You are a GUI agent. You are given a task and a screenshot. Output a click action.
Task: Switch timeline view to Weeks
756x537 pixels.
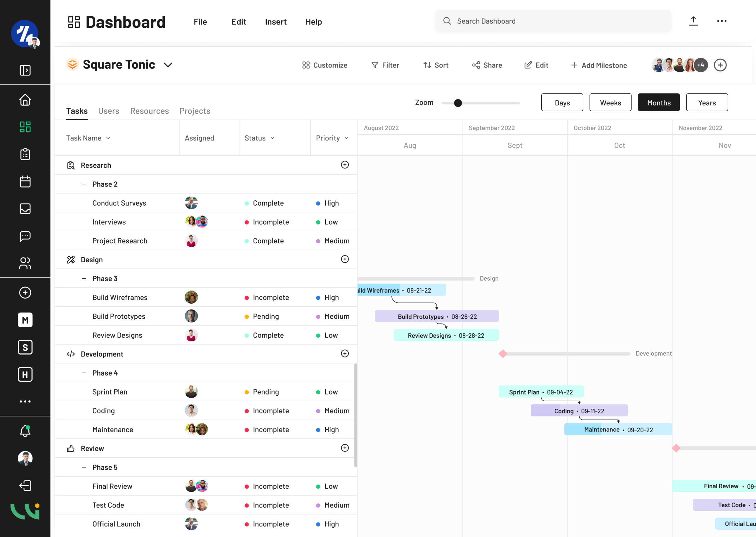pos(610,102)
